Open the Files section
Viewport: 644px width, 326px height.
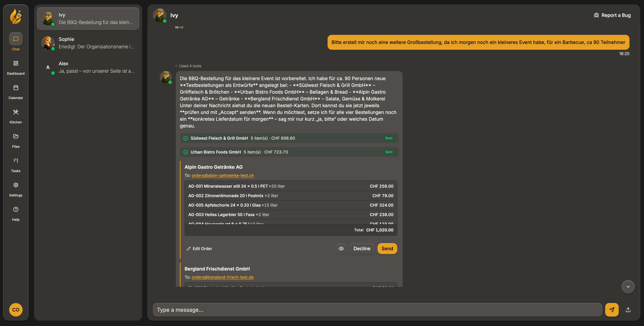(16, 141)
